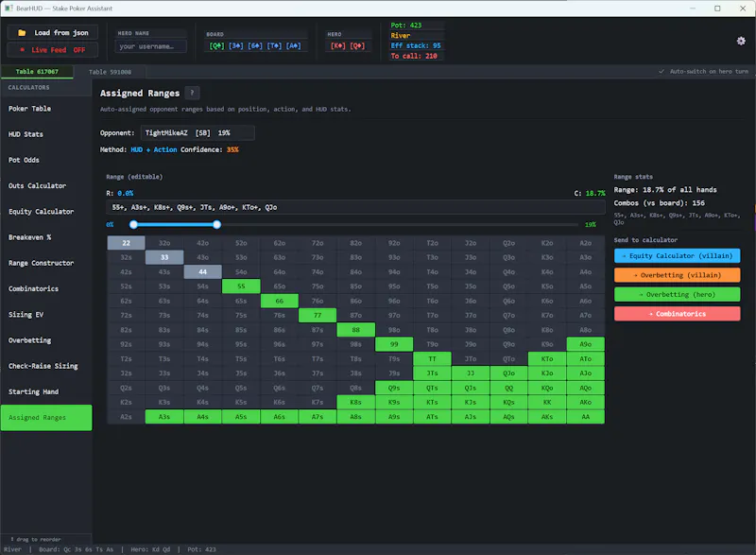Select Pot Odds calculator

pos(45,160)
